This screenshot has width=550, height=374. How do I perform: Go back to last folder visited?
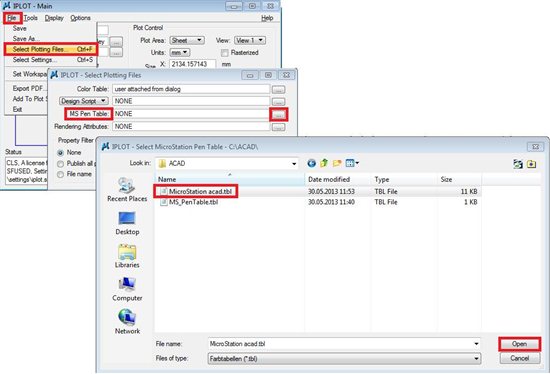tap(311, 163)
